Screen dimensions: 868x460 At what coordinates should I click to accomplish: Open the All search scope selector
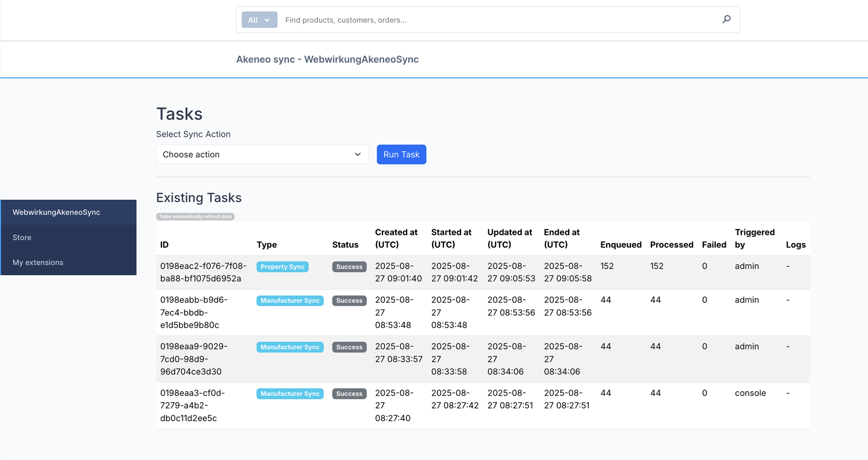[x=259, y=20]
